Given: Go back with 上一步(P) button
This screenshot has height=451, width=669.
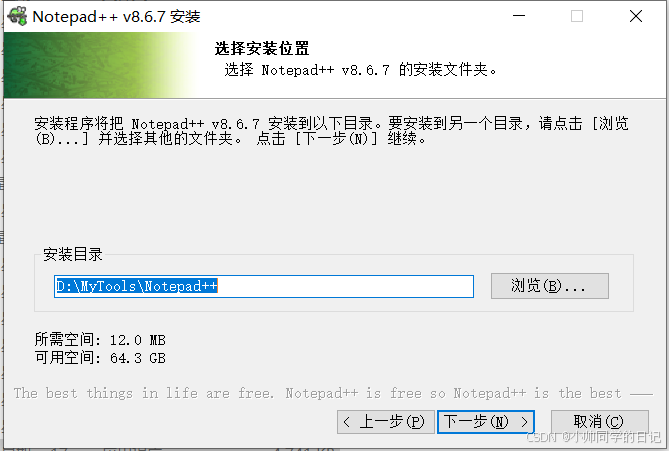Looking at the screenshot, I should [x=386, y=422].
